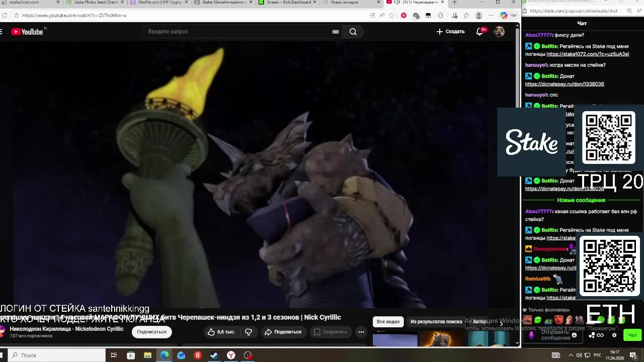Open the first donatepay.ru/don/1338036 link
Screen dimensions: 644x362
click(565, 84)
